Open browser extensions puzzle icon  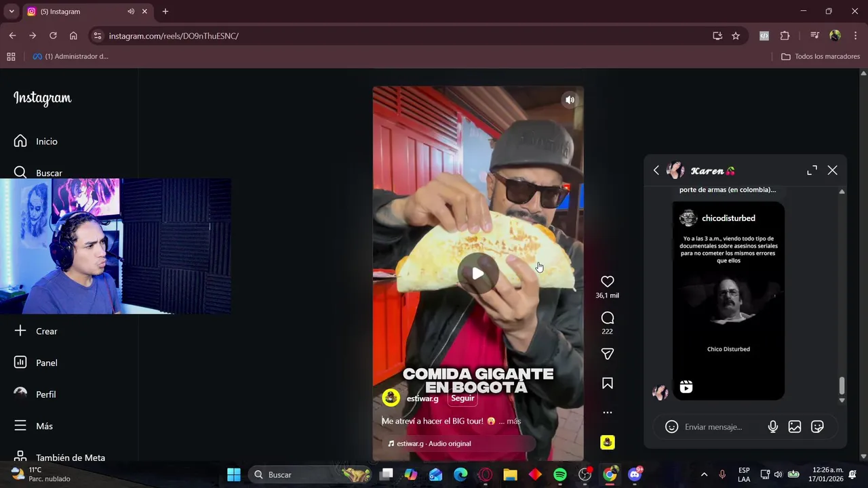785,36
